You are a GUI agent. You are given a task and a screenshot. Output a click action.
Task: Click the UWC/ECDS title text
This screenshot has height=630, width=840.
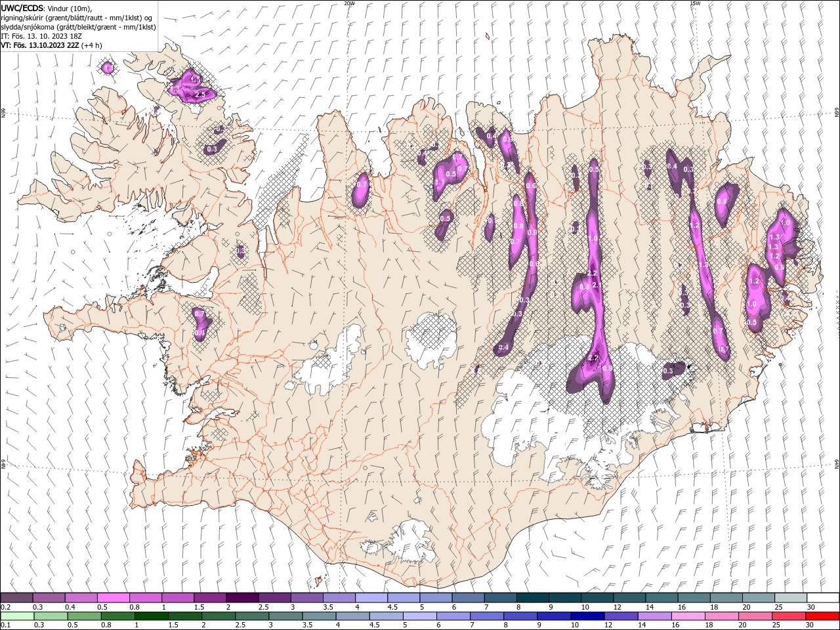pyautogui.click(x=22, y=7)
